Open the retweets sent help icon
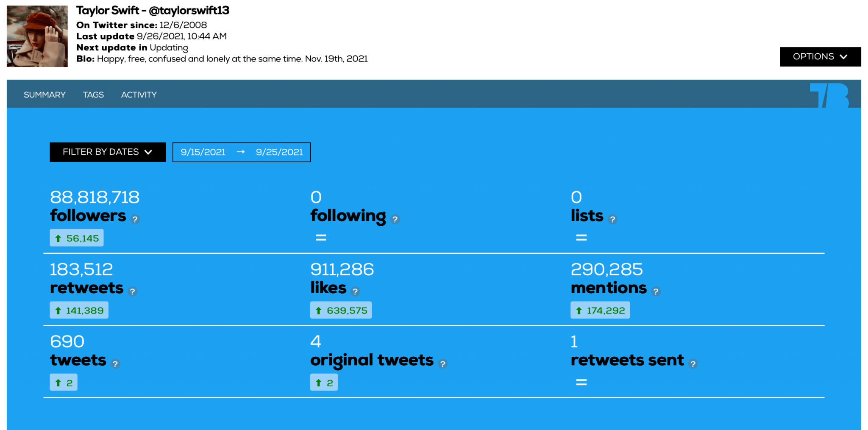This screenshot has height=430, width=868. pos(694,363)
